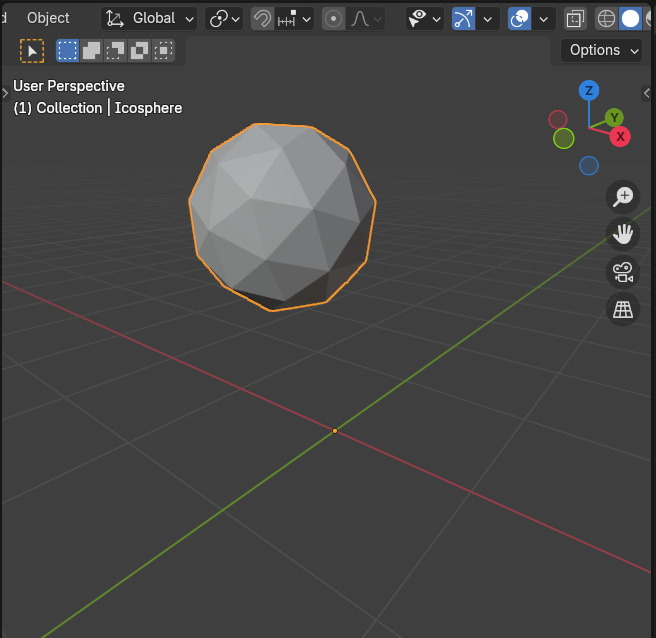Click the negative Y axis gizmo circle

[x=564, y=138]
